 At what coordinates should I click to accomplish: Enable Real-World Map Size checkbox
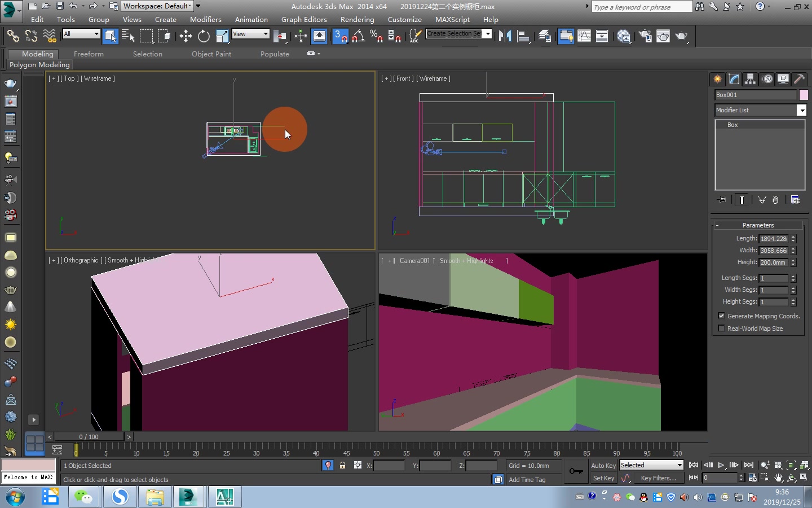tap(721, 329)
